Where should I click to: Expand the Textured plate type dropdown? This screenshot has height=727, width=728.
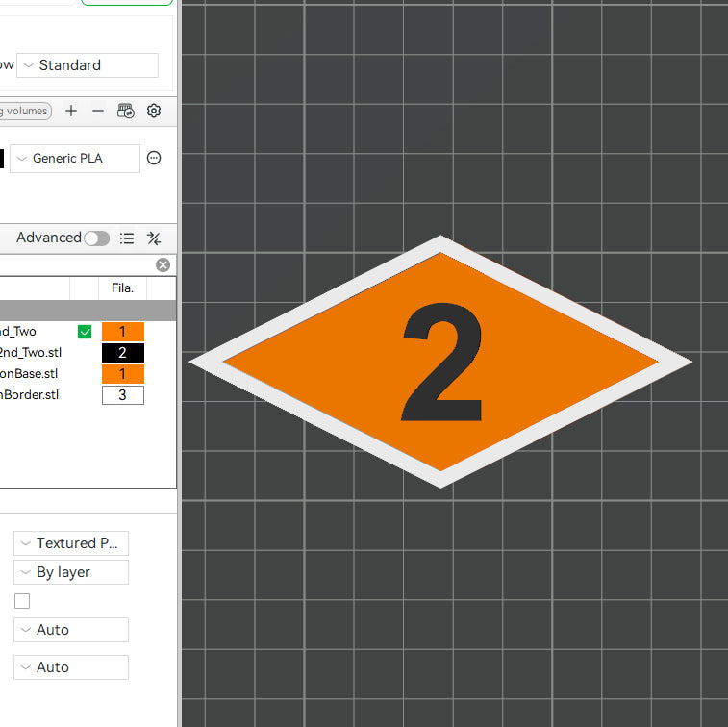pos(71,543)
